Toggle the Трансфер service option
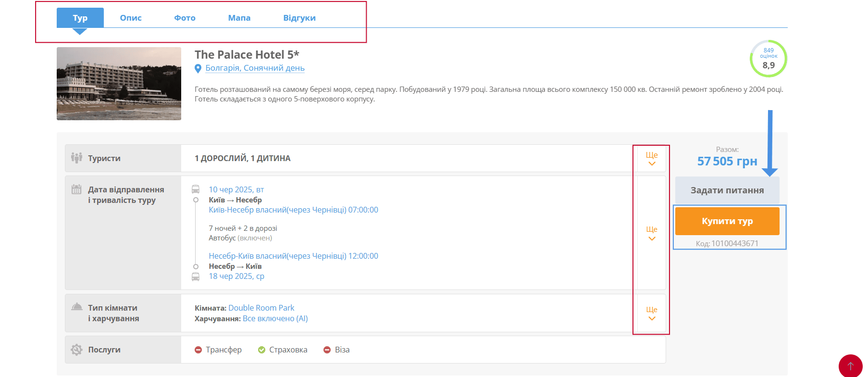The height and width of the screenshot is (377, 868). (x=218, y=350)
